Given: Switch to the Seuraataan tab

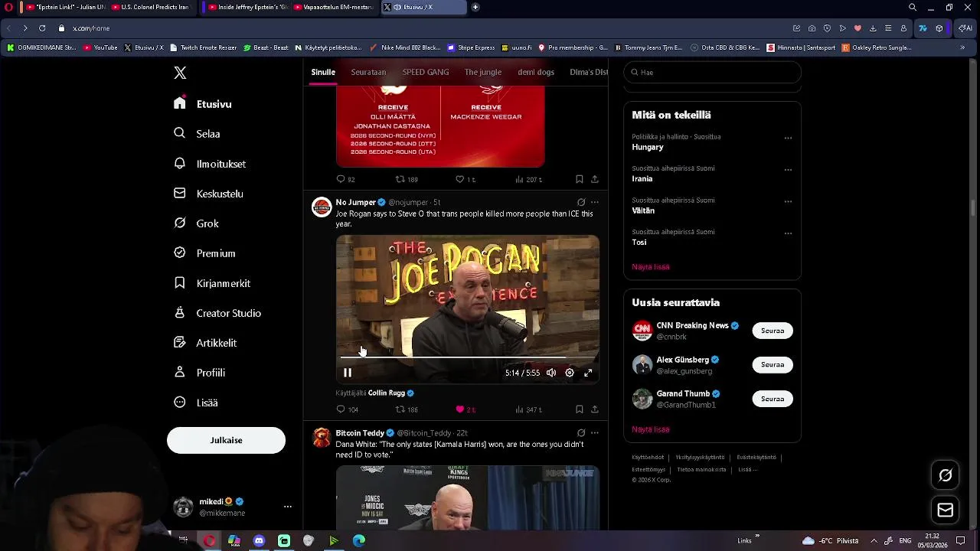Looking at the screenshot, I should tap(368, 72).
